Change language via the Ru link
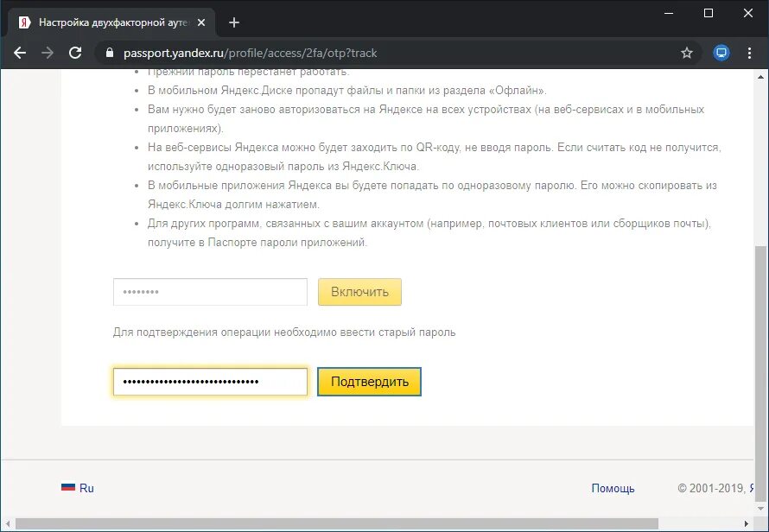The height and width of the screenshot is (532, 769). click(86, 488)
